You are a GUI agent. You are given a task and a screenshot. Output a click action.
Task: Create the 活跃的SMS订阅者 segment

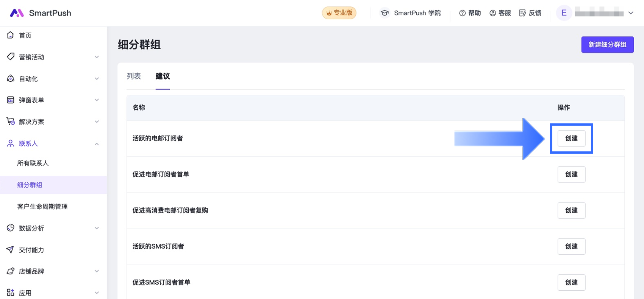571,246
